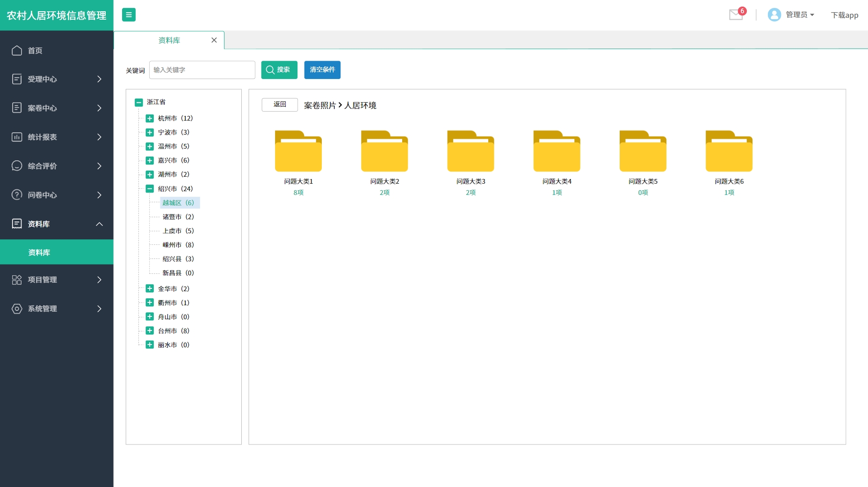The image size is (868, 487).
Task: Open the 综合评价 menu item
Action: tap(57, 166)
